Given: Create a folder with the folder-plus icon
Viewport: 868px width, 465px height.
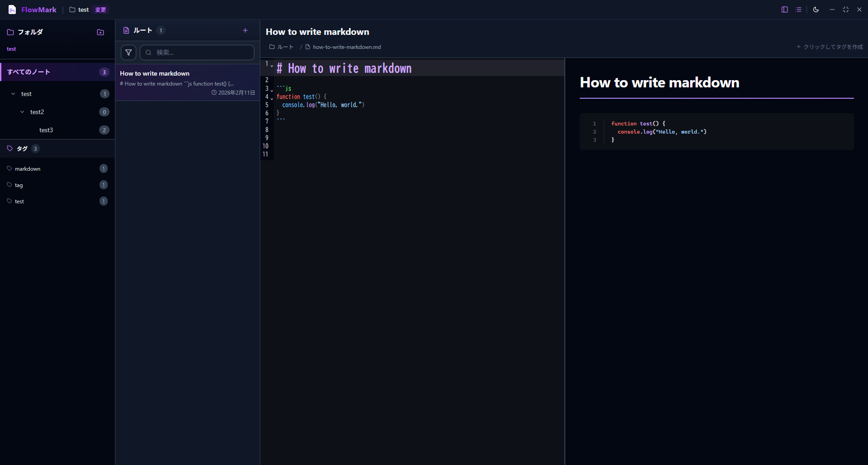Looking at the screenshot, I should 100,32.
